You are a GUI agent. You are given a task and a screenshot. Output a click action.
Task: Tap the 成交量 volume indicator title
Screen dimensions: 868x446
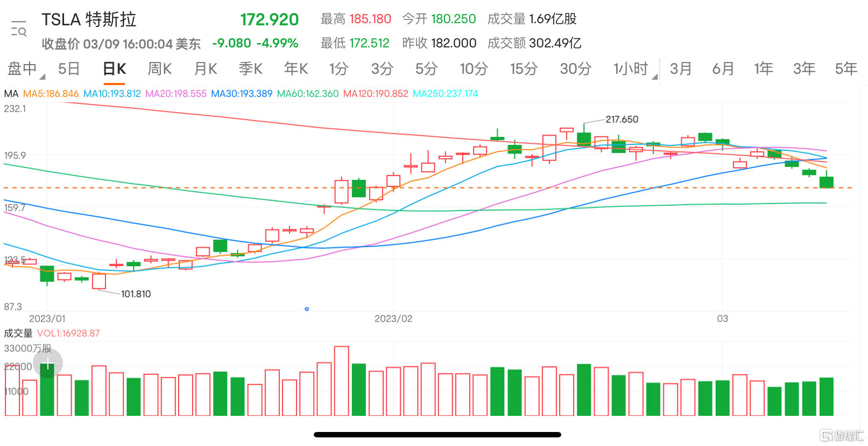tap(18, 333)
